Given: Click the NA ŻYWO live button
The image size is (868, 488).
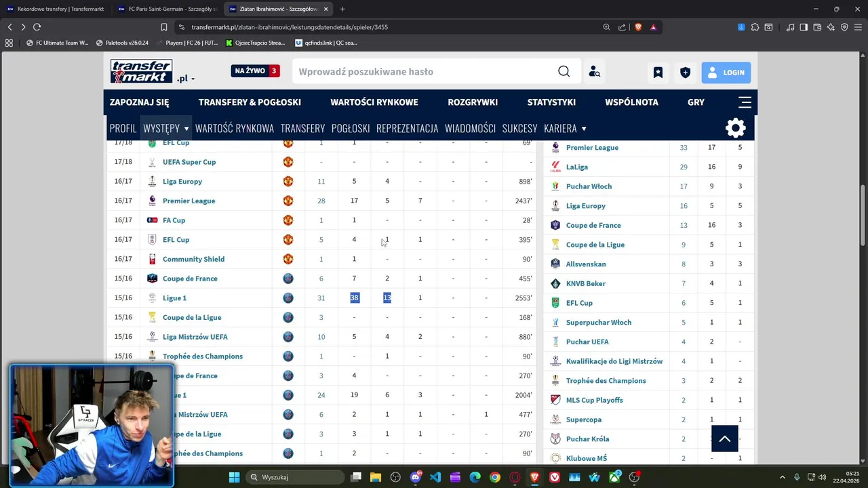Looking at the screenshot, I should [255, 70].
